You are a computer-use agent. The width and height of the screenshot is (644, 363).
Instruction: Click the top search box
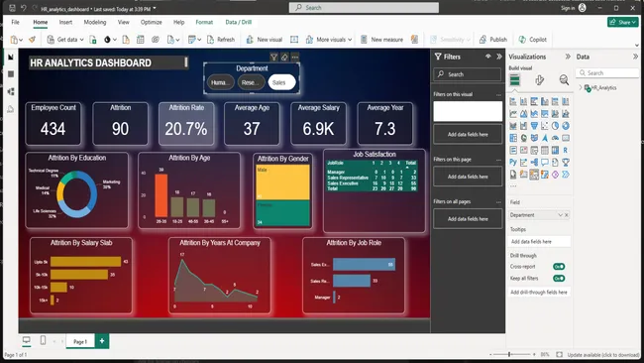(364, 7)
